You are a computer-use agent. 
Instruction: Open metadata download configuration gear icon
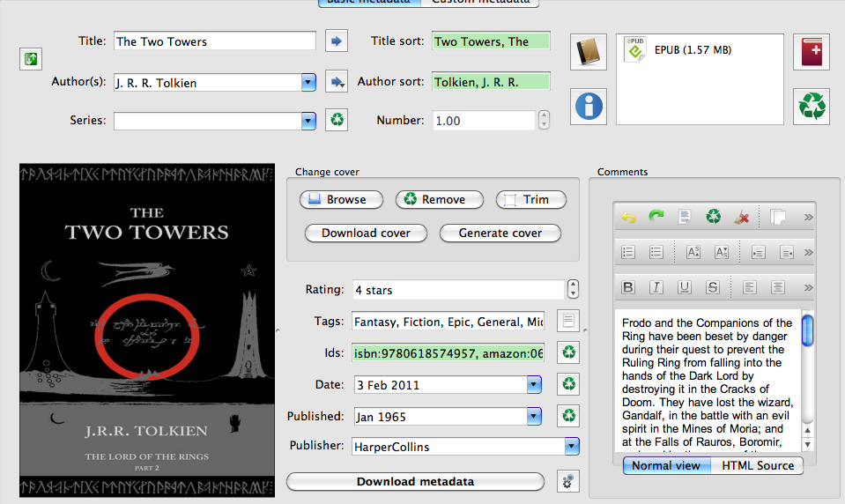coord(568,481)
